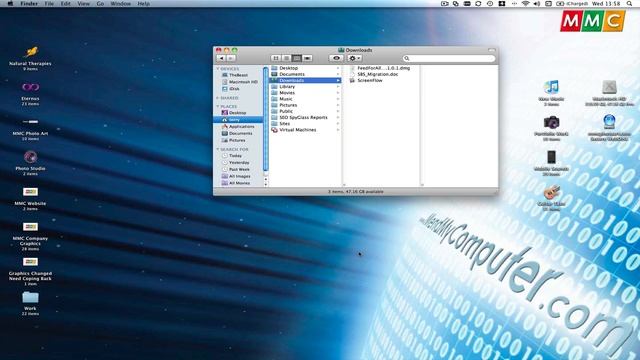Screen dimensions: 640x360
Task: Select the Virtual Machines folder
Action: pos(305,130)
